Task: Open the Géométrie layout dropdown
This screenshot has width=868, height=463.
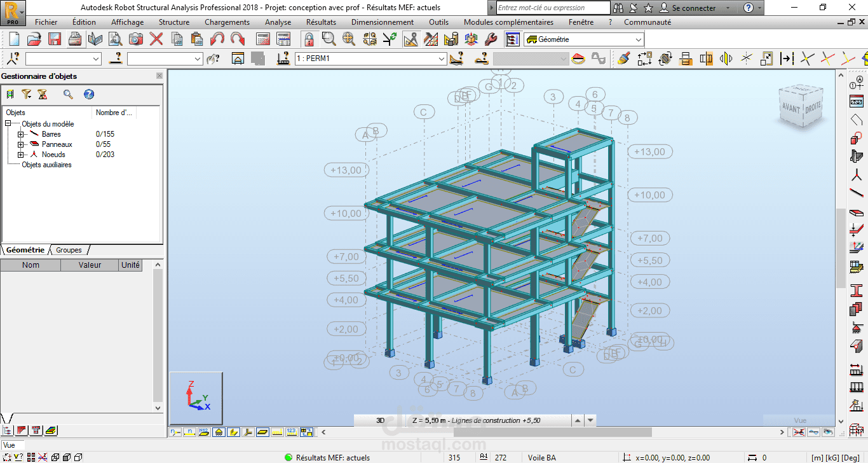Action: point(638,39)
